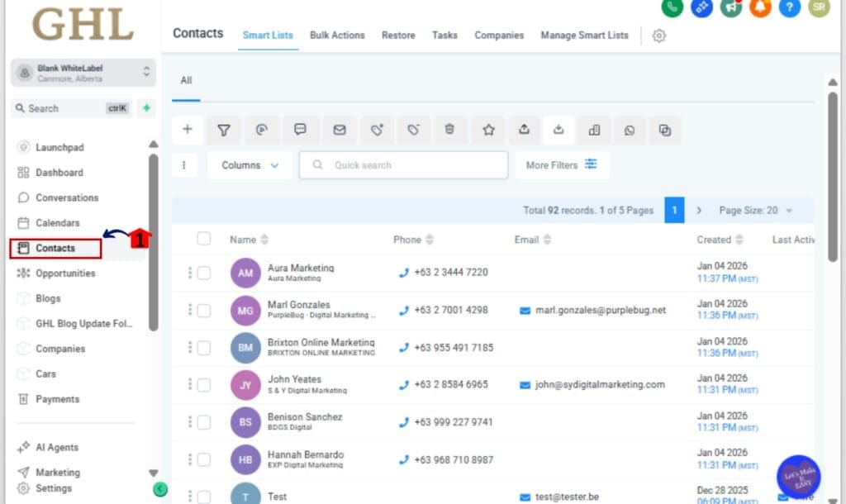This screenshot has height=504, width=846.
Task: Switch to the Bulk Actions tab
Action: (337, 36)
